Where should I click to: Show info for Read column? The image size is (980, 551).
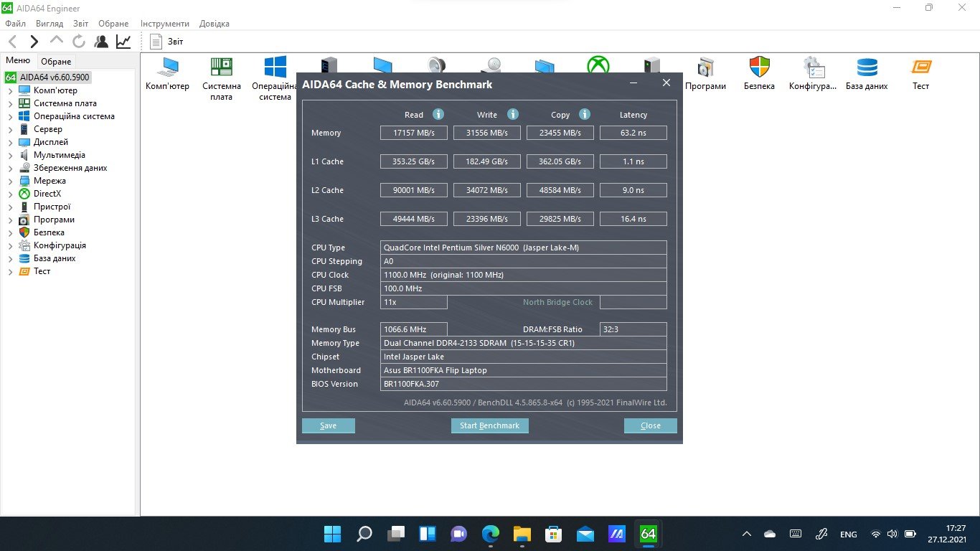[438, 114]
